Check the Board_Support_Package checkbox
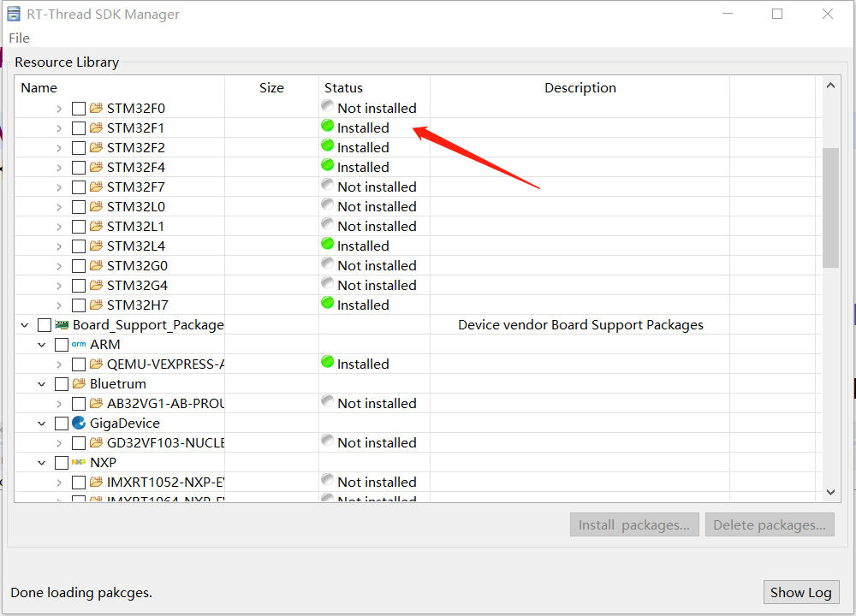 45,325
